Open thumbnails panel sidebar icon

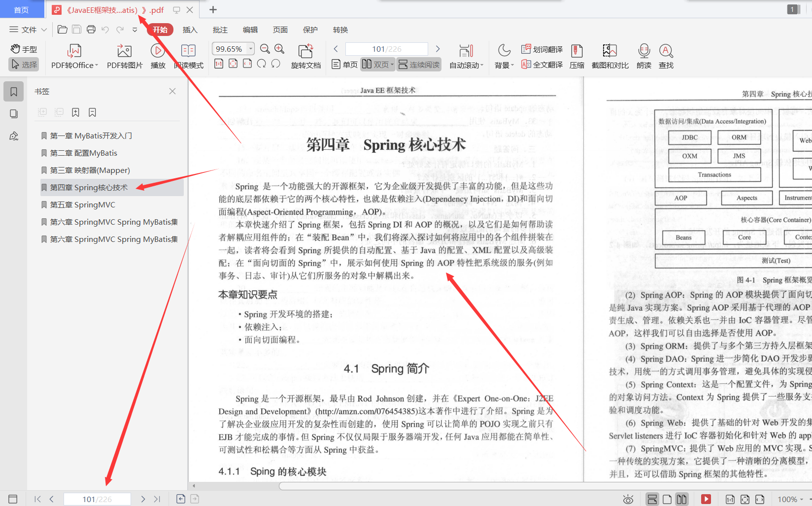coord(14,114)
